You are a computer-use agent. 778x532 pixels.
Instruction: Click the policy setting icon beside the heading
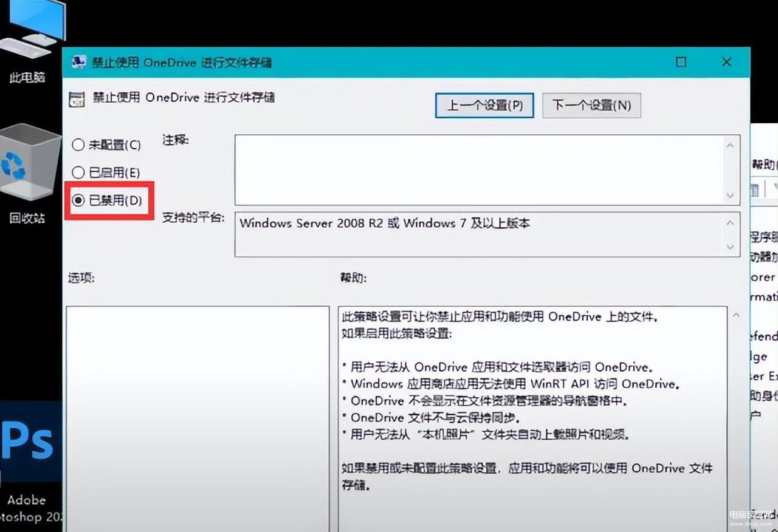[x=77, y=99]
